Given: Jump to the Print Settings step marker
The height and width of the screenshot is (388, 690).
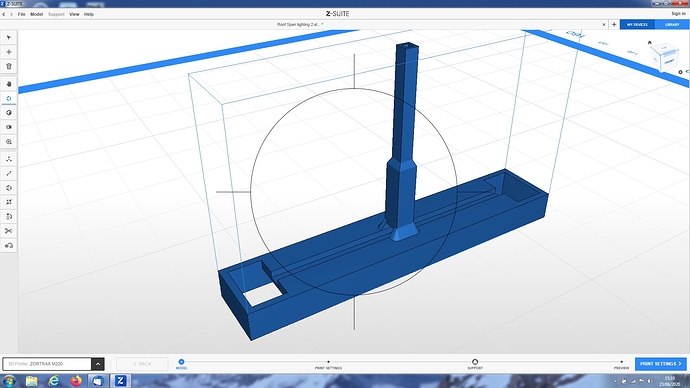Looking at the screenshot, I should (x=328, y=362).
